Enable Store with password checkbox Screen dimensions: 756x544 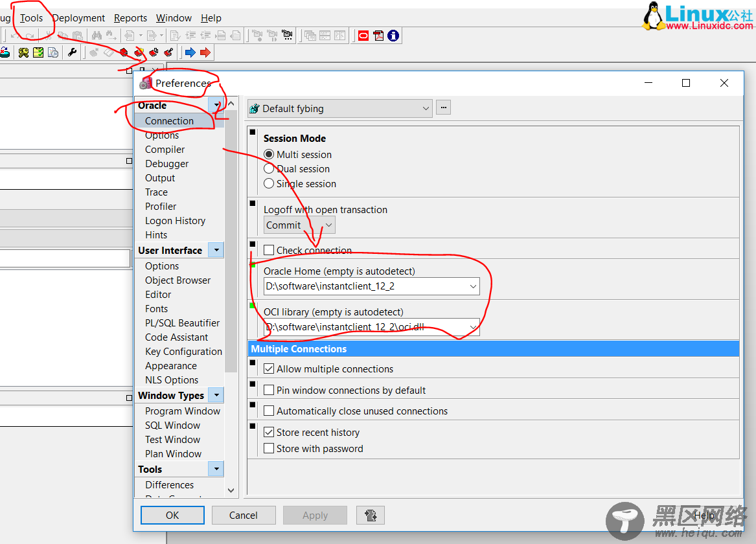coord(269,448)
